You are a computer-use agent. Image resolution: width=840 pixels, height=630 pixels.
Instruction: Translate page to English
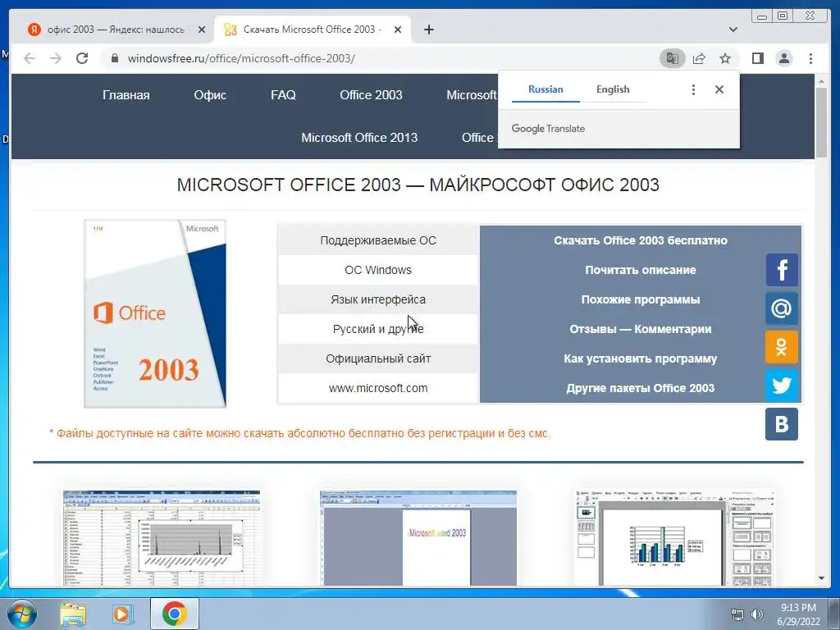coord(613,89)
